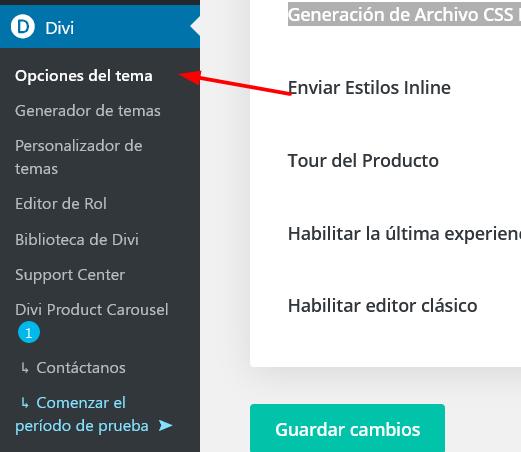
Task: Click the notification badge showing 1
Action: coord(29,332)
